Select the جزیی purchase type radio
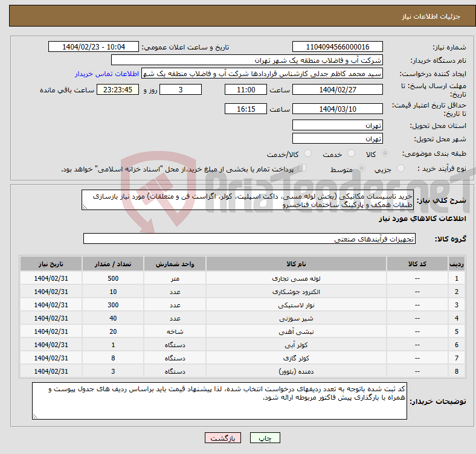Viewport: 476px width, 454px height. pyautogui.click(x=400, y=168)
